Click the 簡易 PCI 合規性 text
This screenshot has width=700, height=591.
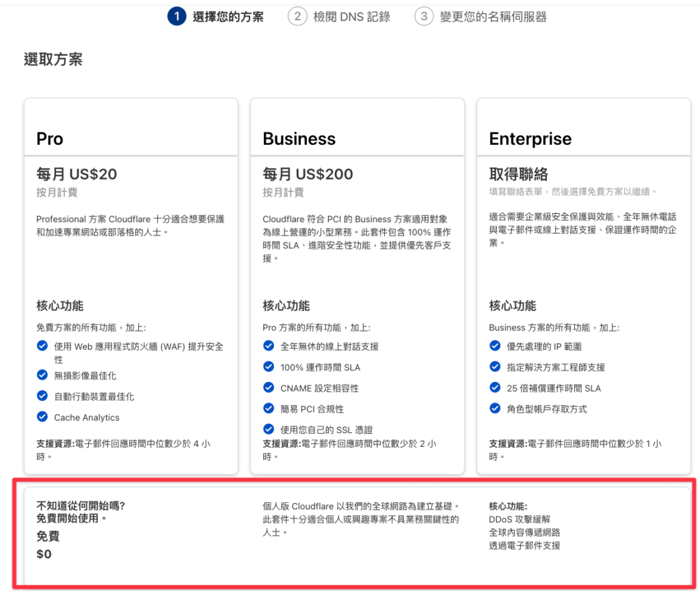click(312, 409)
